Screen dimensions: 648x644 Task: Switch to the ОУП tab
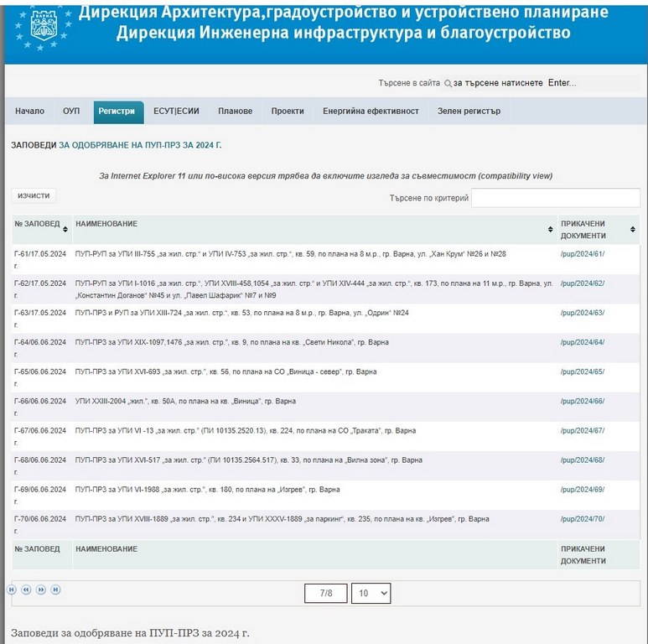(71, 112)
